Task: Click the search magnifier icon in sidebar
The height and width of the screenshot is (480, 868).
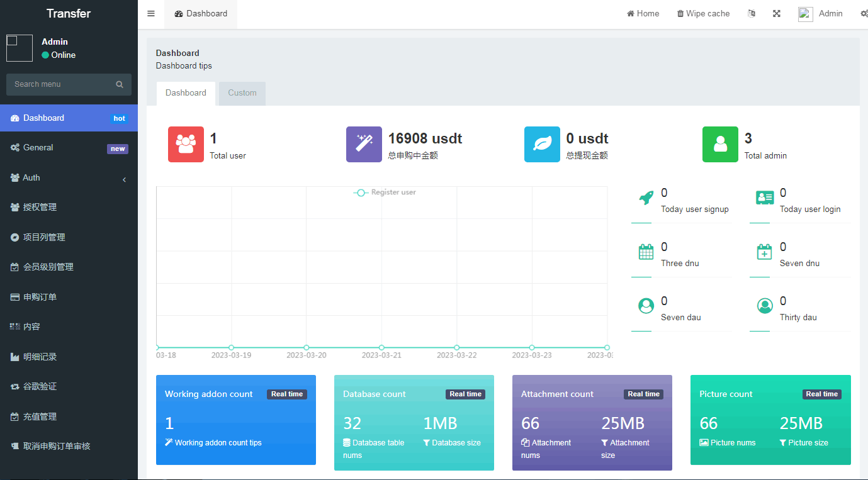Action: pos(120,84)
